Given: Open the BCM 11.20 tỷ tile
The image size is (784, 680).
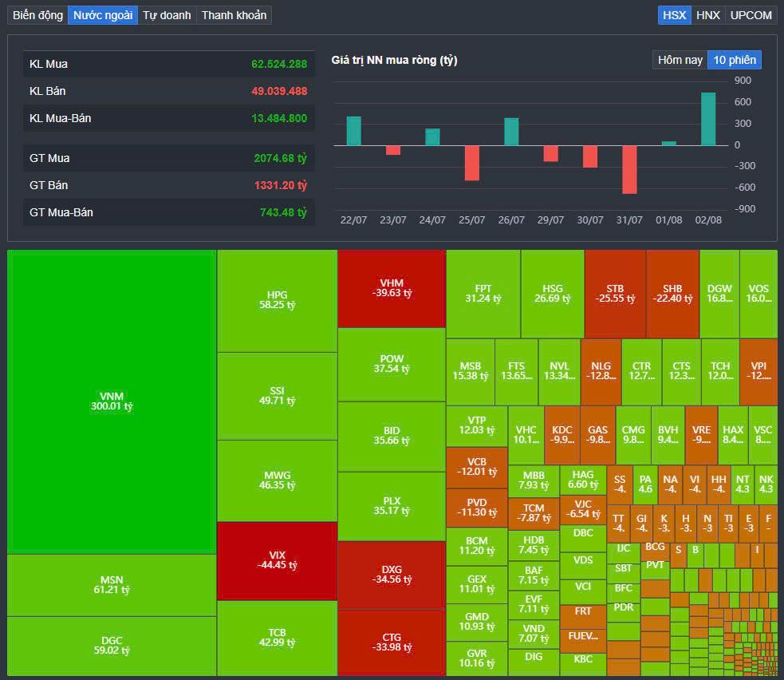Looking at the screenshot, I should click(x=477, y=547).
